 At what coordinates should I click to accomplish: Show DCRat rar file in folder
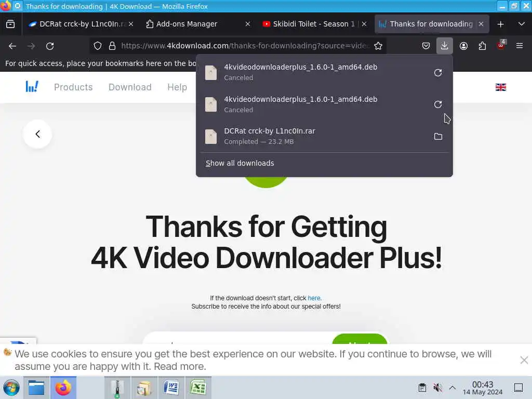point(438,137)
